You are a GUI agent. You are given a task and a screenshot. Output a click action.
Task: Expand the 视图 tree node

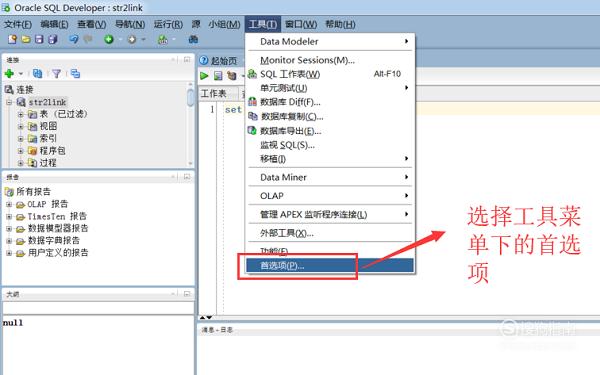point(21,126)
